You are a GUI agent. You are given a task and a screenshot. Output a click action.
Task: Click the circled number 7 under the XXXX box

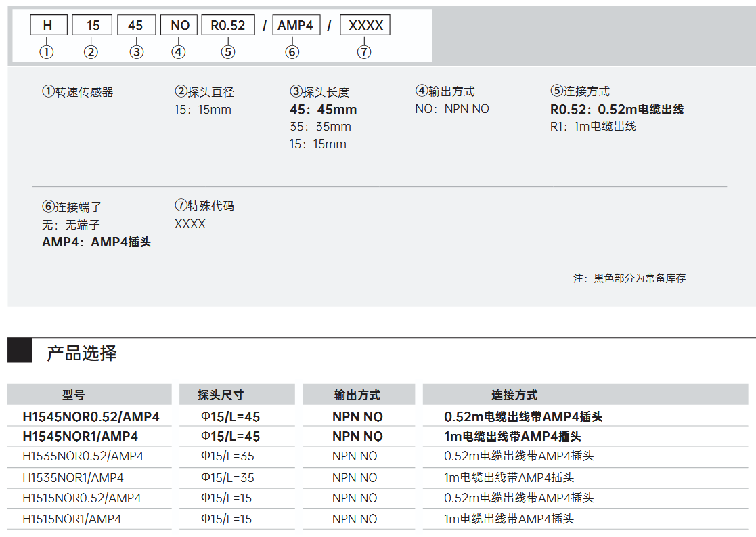point(364,51)
